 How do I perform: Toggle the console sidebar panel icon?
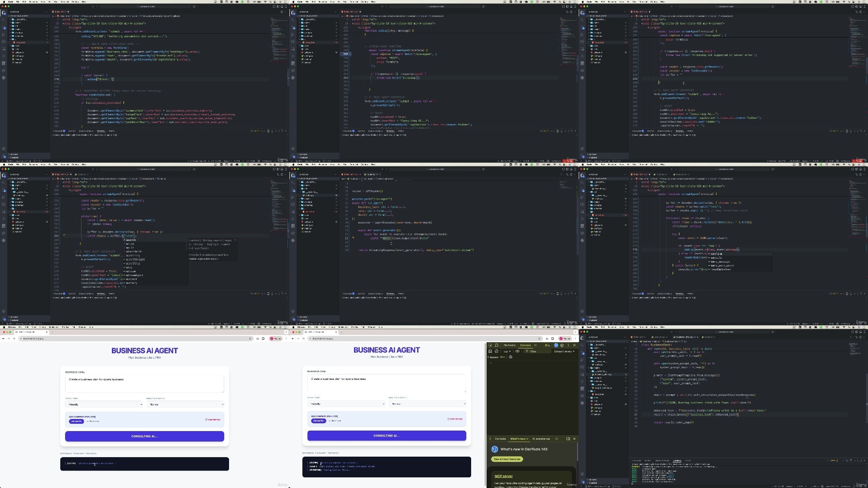pos(490,351)
